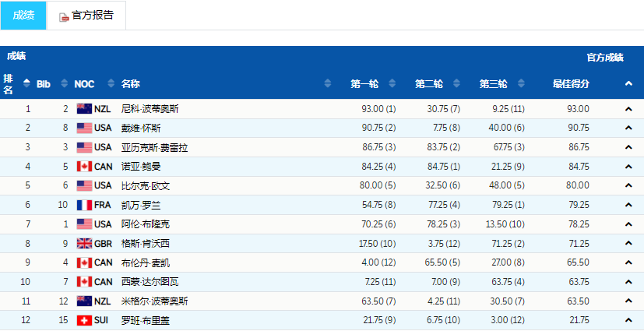Collapse all rows via header chevron
The image size is (644, 331).
pos(628,83)
